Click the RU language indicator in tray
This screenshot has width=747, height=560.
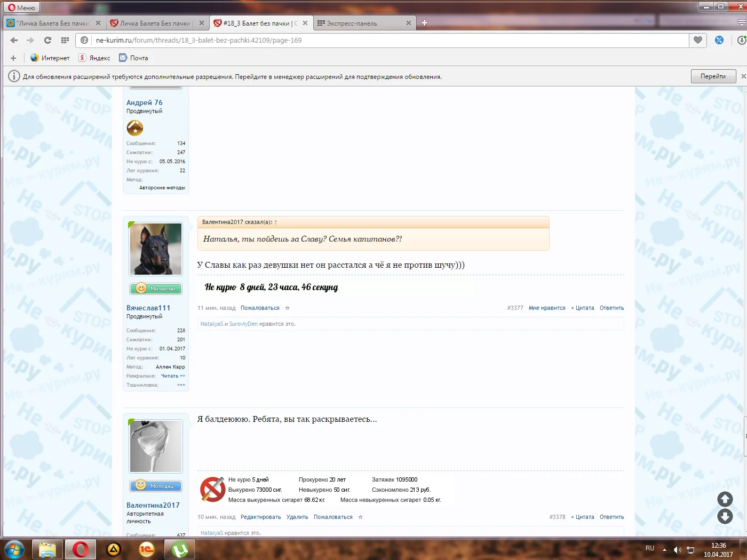click(649, 548)
